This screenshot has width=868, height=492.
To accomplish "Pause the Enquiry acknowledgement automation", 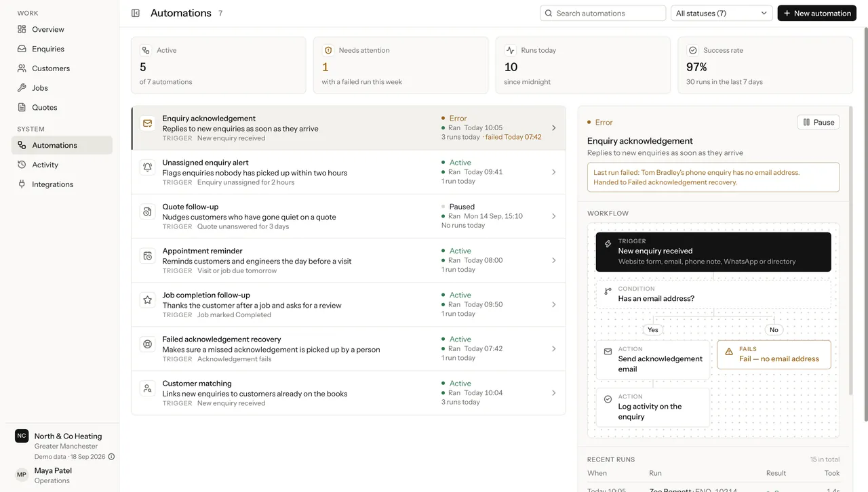I will click(818, 122).
